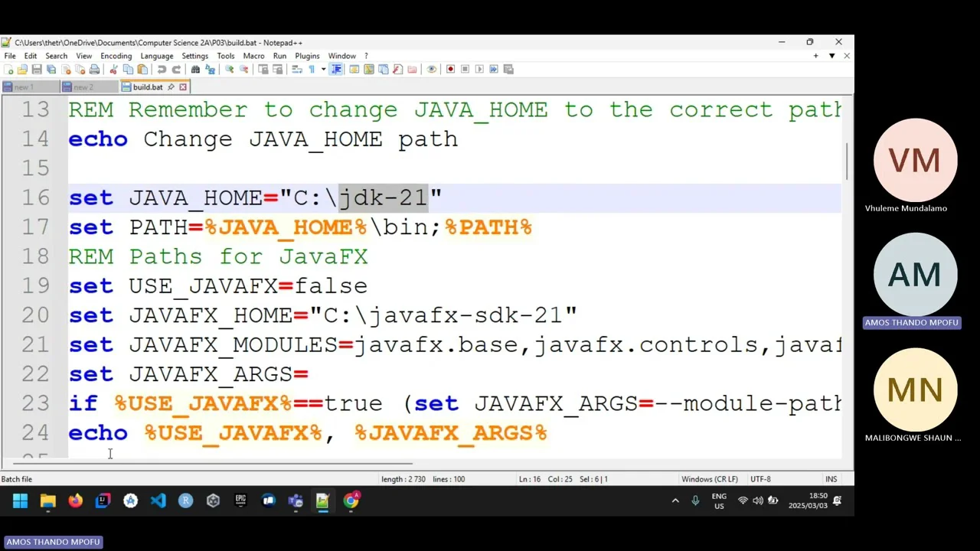The width and height of the screenshot is (980, 551).
Task: Select Malibongwe Shaun participant avatar
Action: pyautogui.click(x=915, y=390)
